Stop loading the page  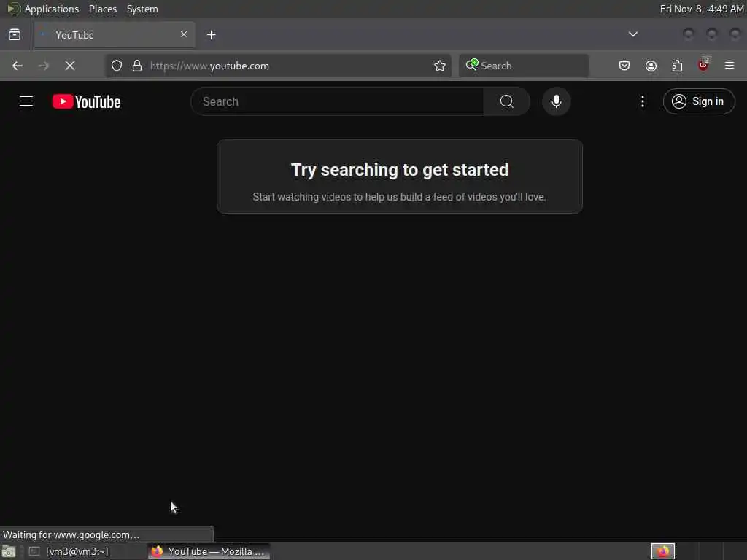click(x=70, y=66)
